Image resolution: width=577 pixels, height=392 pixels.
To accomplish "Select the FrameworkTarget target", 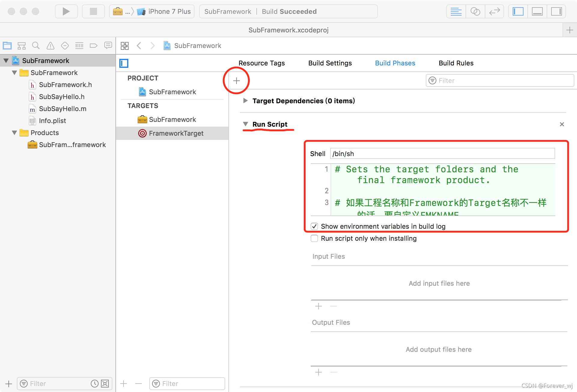I will click(176, 133).
